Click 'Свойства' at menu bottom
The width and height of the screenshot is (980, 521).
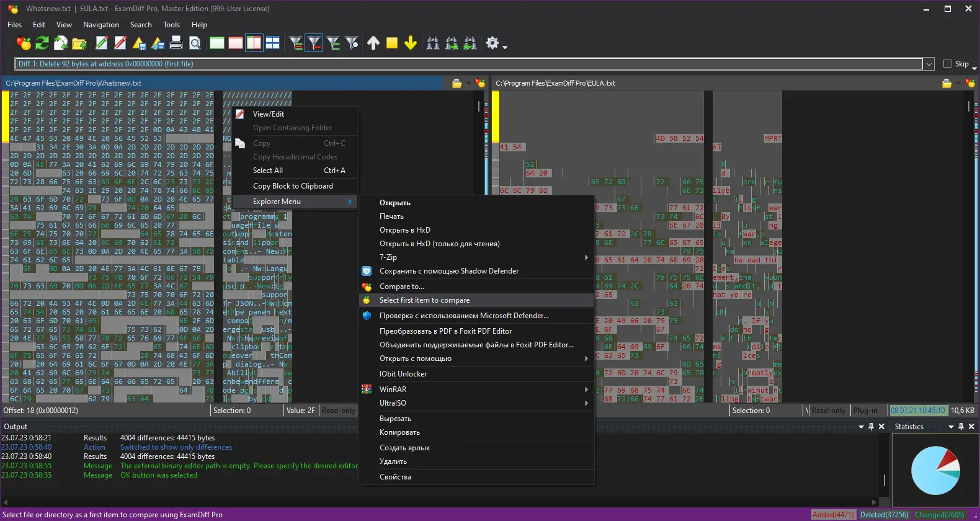(476, 477)
